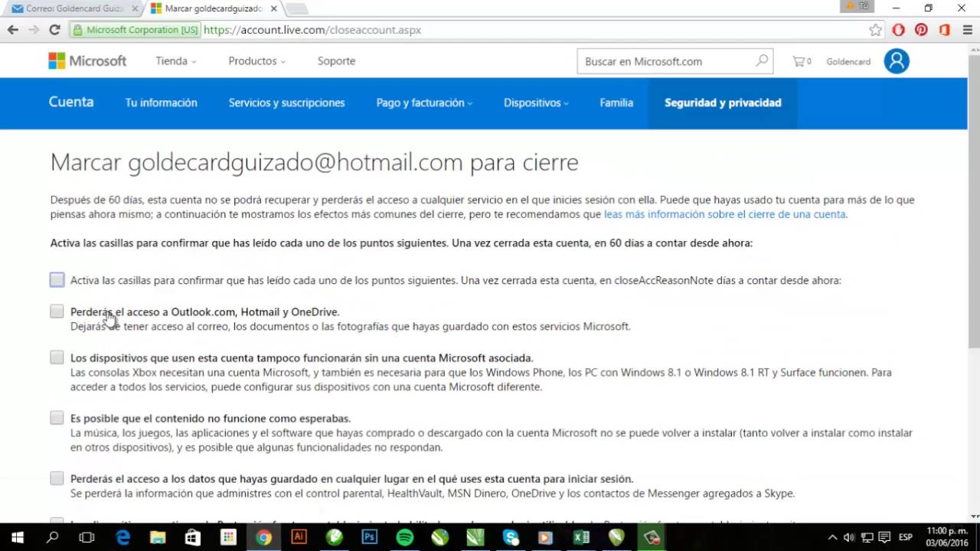Open Servicios y suscripciones tab
The width and height of the screenshot is (980, 551).
(x=286, y=103)
